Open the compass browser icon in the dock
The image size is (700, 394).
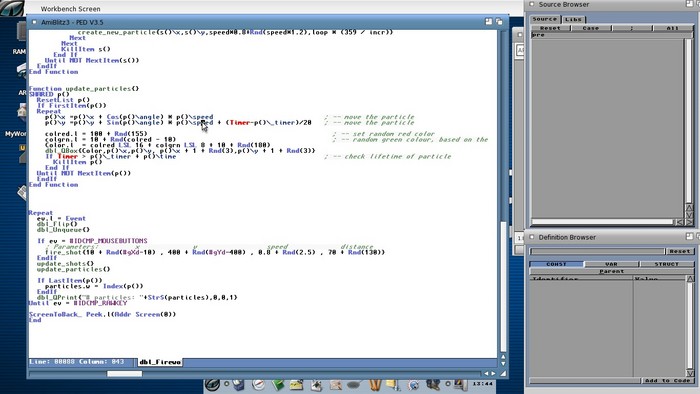point(258,385)
